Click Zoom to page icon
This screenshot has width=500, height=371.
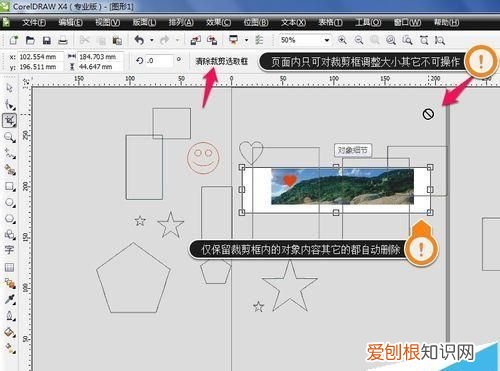tap(407, 40)
